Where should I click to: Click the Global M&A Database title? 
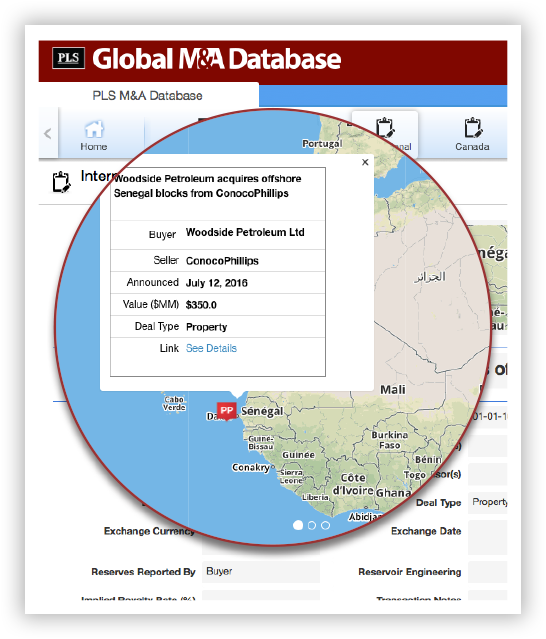[216, 59]
